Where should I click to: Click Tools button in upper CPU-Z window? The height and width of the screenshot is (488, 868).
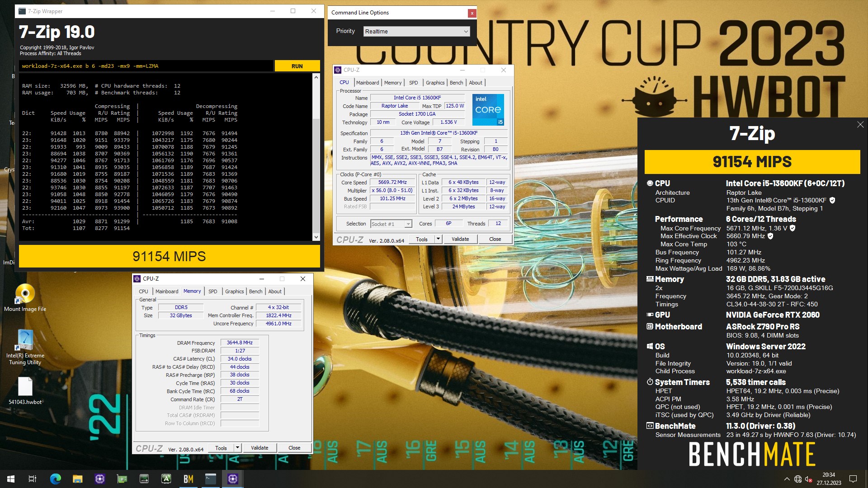pyautogui.click(x=422, y=239)
